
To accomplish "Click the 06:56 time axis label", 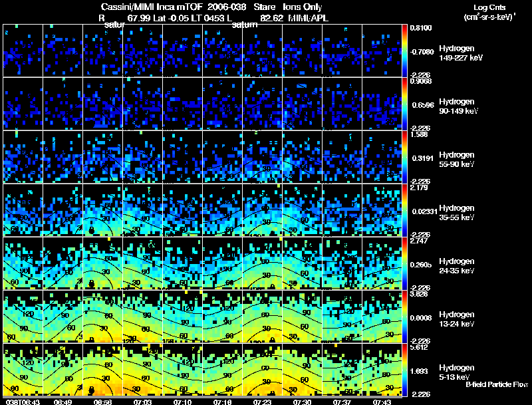I will [103, 402].
